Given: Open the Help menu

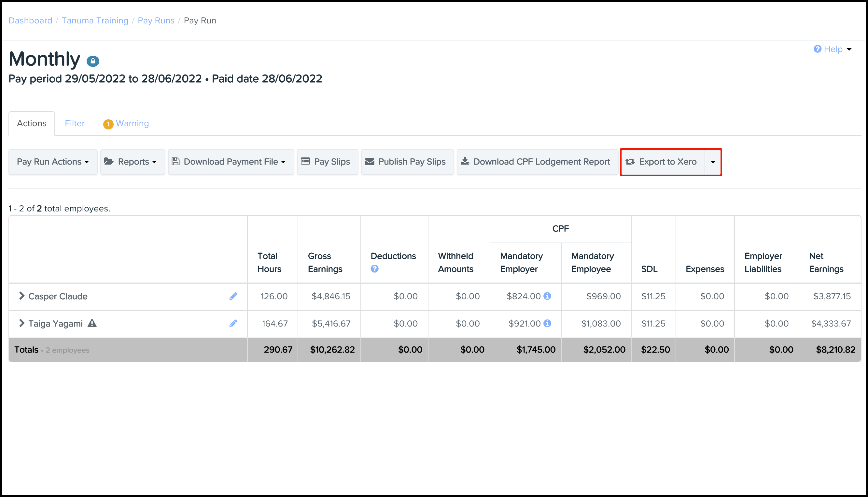Looking at the screenshot, I should tap(833, 49).
